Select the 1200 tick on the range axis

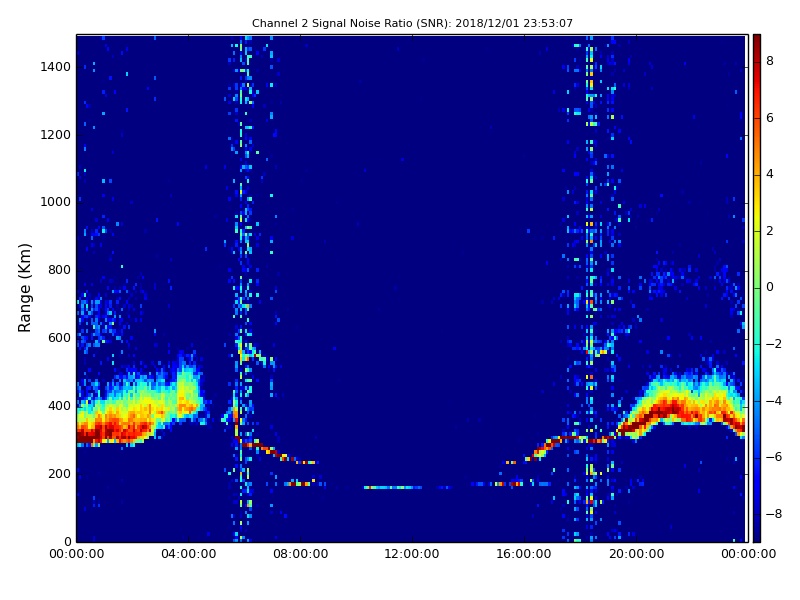click(x=54, y=135)
